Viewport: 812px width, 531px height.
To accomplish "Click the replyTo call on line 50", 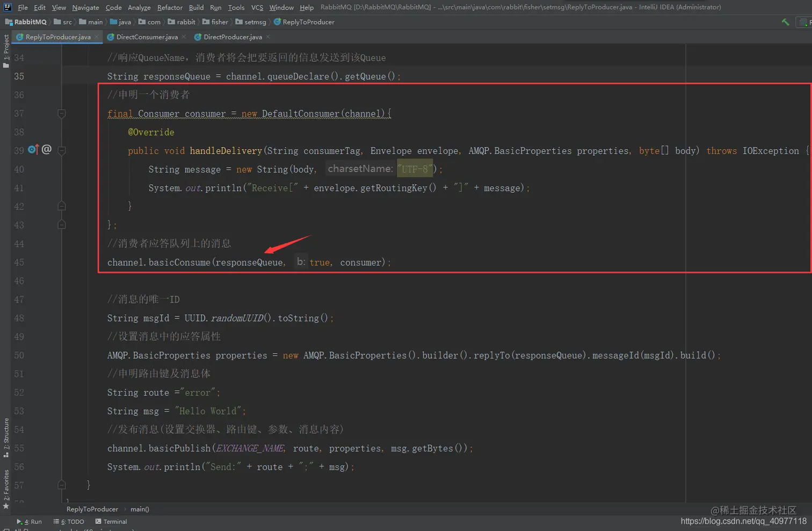I will click(491, 355).
